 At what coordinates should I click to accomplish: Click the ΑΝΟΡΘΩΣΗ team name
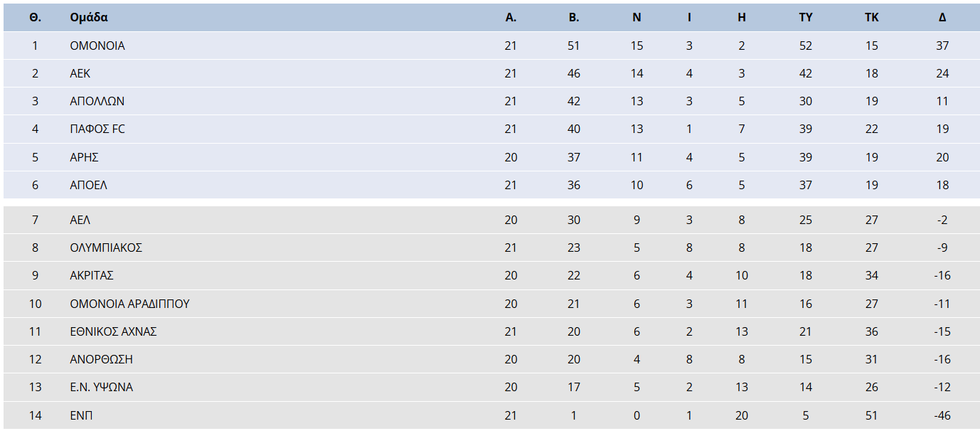point(101,359)
